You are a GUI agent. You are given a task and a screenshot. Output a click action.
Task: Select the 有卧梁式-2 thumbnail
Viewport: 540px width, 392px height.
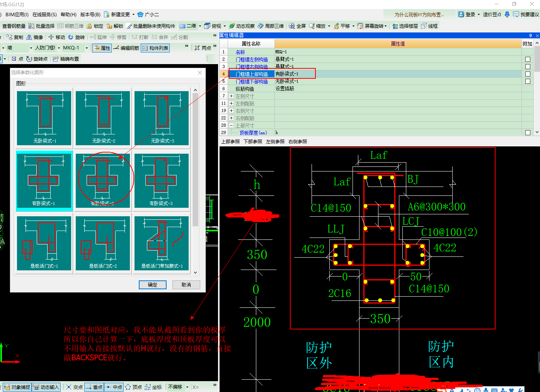tap(103, 181)
